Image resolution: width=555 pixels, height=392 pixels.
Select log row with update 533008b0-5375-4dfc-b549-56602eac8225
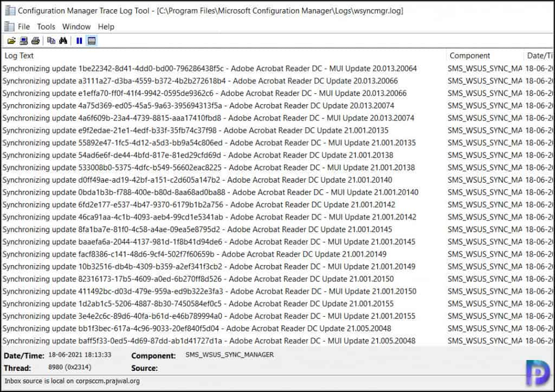(x=277, y=168)
